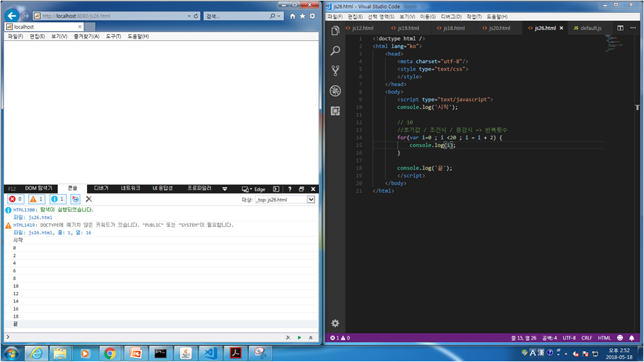Toggle console info messages filter showing 1
644x362 pixels.
(58, 199)
